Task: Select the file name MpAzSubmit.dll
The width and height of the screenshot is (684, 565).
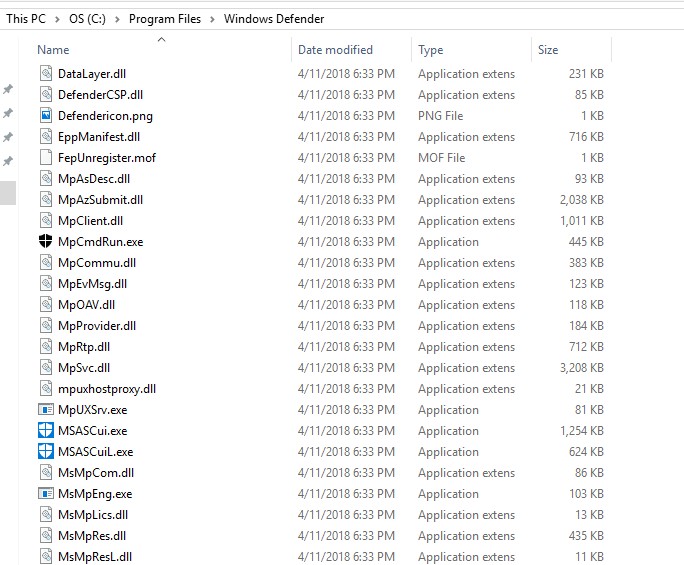Action: click(100, 200)
